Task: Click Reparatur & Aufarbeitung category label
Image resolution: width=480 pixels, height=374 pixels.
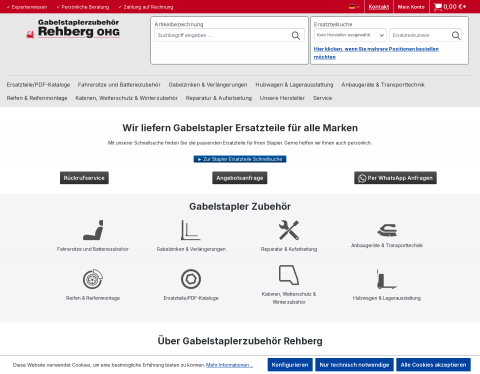Action: coord(289,249)
